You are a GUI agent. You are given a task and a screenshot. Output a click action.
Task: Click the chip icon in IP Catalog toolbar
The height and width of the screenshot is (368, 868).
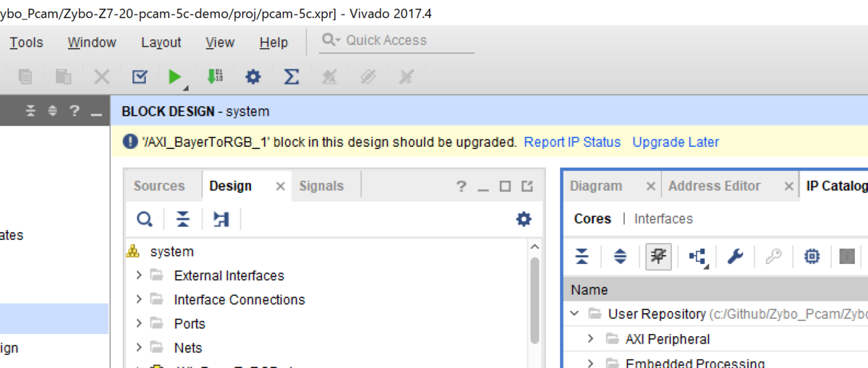[x=812, y=256]
